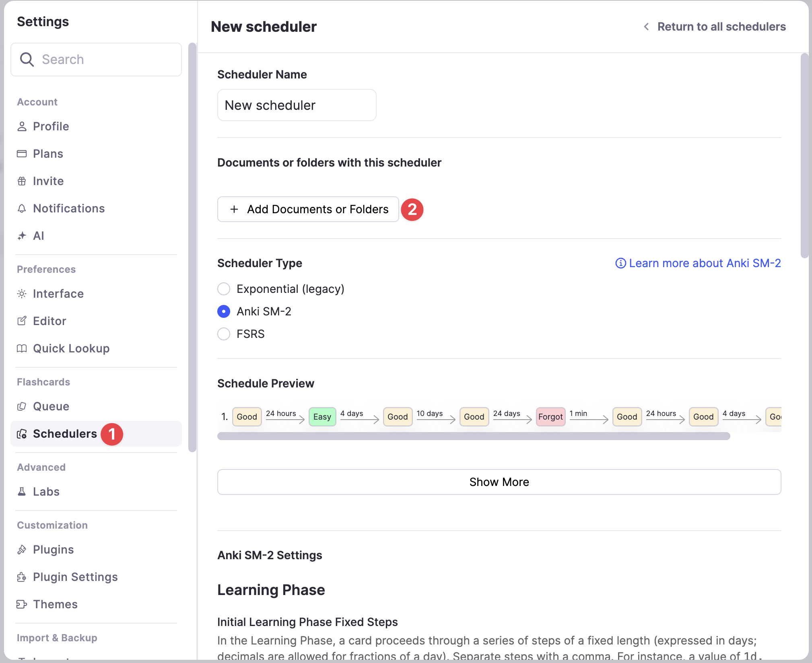Click the Return to all schedulers chevron
Viewport: 812px width, 663px height.
(646, 27)
